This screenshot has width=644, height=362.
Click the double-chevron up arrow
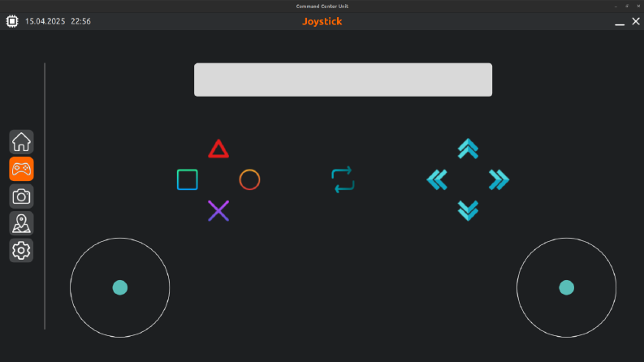point(469,149)
